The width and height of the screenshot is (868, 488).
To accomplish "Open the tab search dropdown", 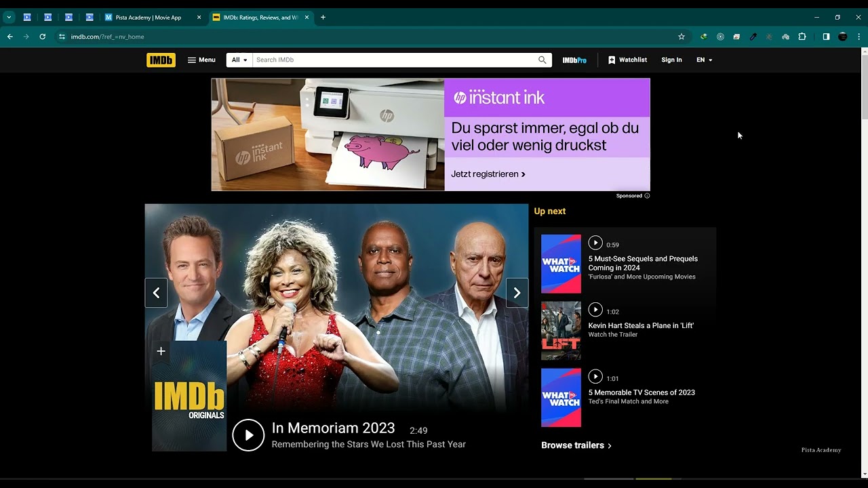I will 9,18.
